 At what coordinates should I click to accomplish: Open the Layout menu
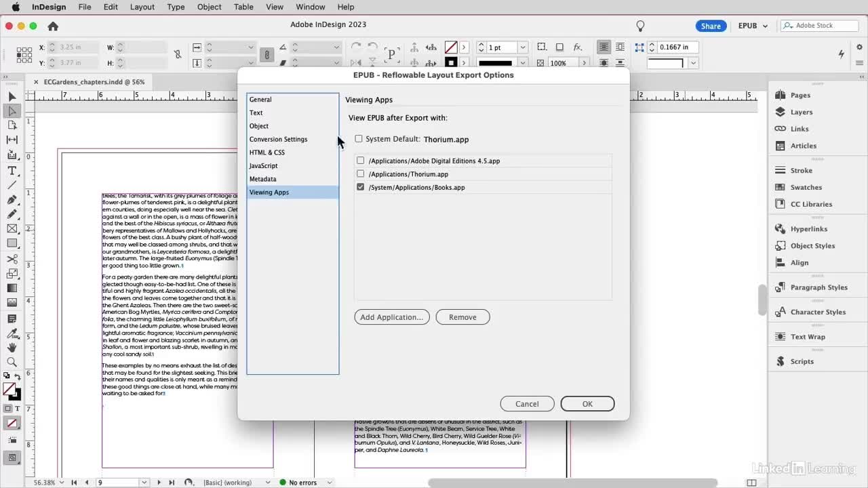pyautogui.click(x=142, y=7)
